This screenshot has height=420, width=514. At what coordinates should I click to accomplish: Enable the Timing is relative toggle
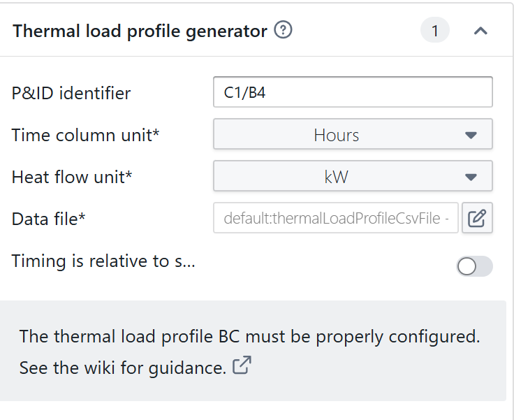[475, 266]
